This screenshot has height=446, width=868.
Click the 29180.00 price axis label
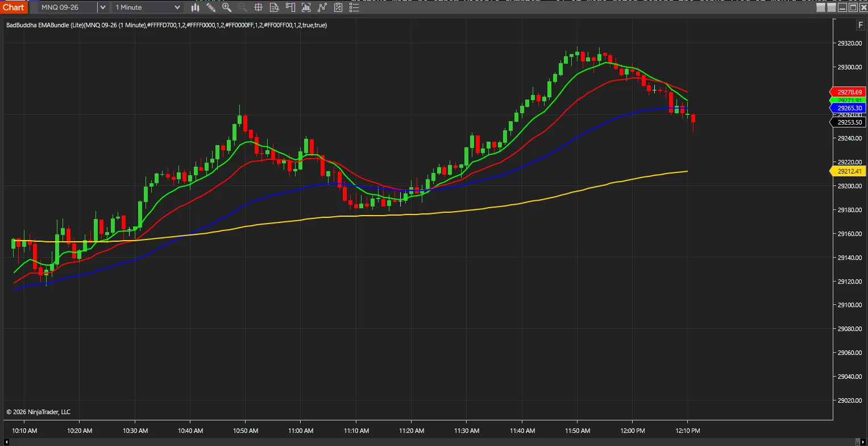(850, 210)
